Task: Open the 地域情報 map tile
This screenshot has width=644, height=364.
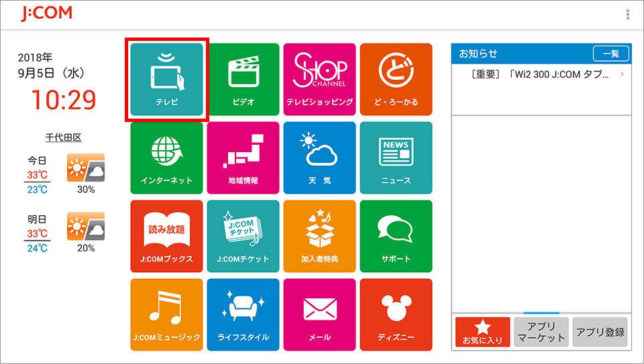Action: 243,158
